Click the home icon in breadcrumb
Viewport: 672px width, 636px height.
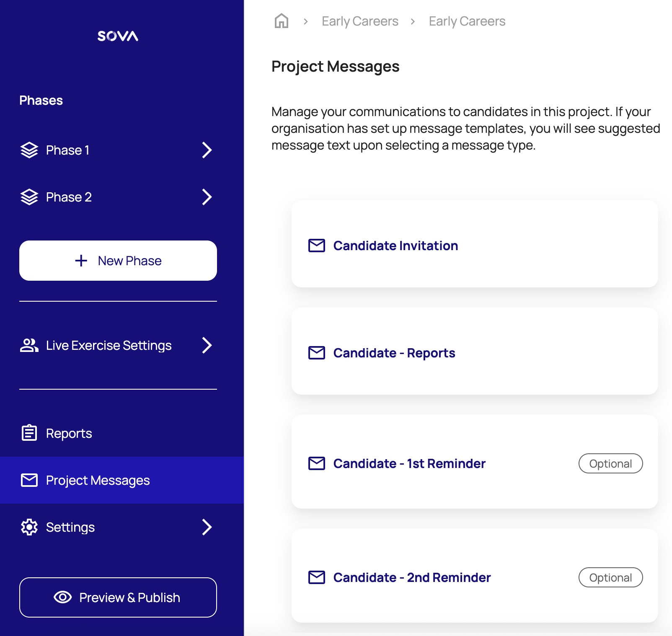click(x=281, y=21)
